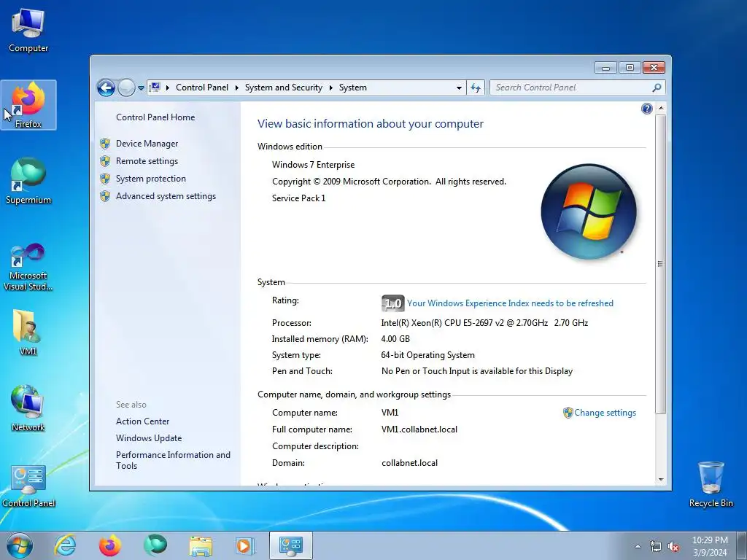Open Windows Media Player from taskbar
Viewport: 747px width, 560px height.
(x=245, y=545)
